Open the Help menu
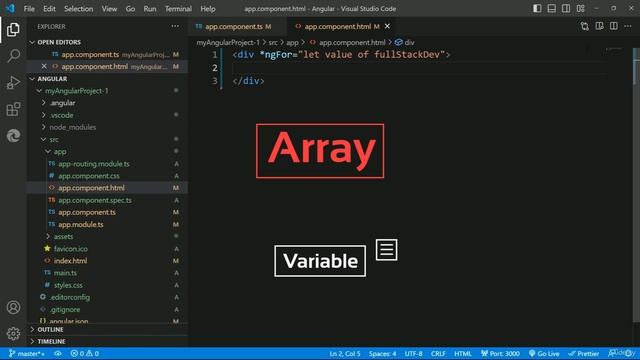Viewport: 640px width, 360px height. coord(208,9)
